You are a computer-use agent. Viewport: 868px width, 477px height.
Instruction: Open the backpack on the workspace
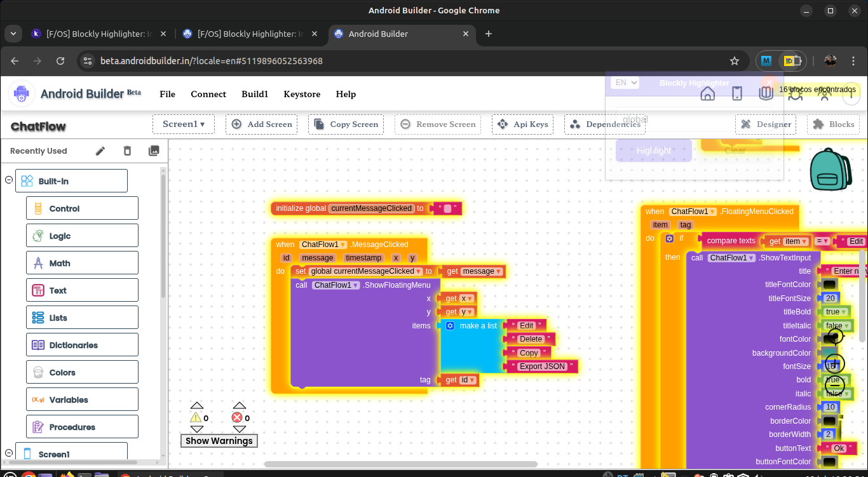click(831, 170)
